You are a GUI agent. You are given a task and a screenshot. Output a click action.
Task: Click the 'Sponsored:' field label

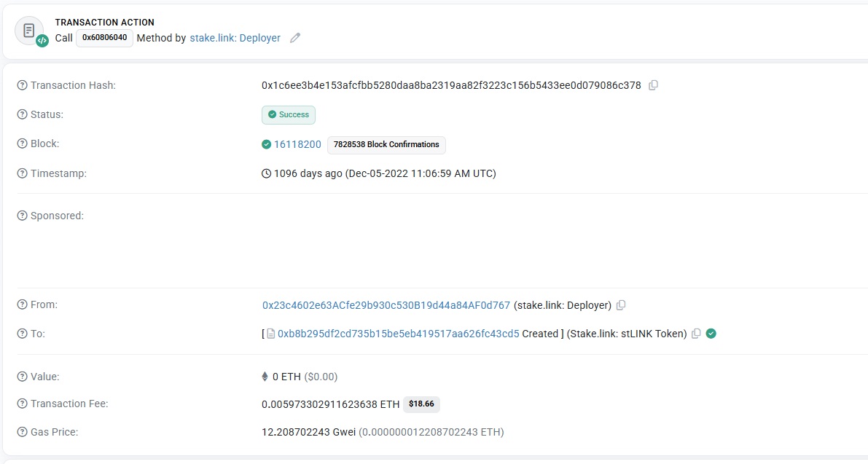click(x=57, y=216)
